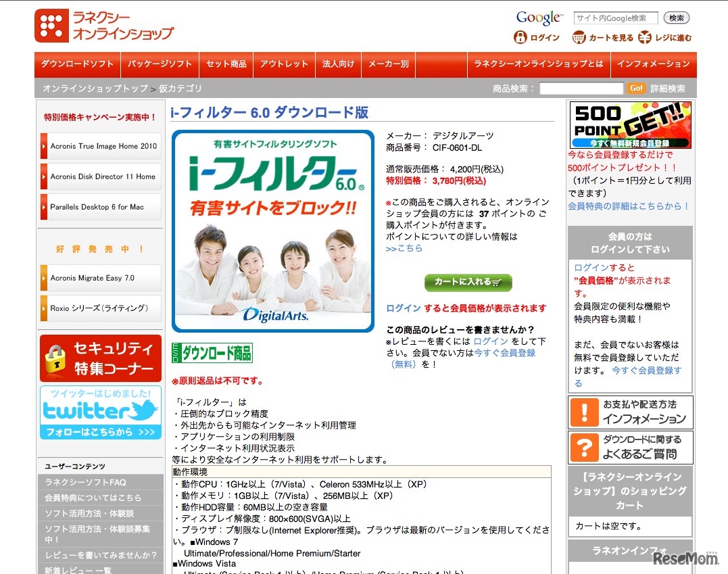728x574 pixels.
Task: Click the login padlock icon
Action: [520, 37]
